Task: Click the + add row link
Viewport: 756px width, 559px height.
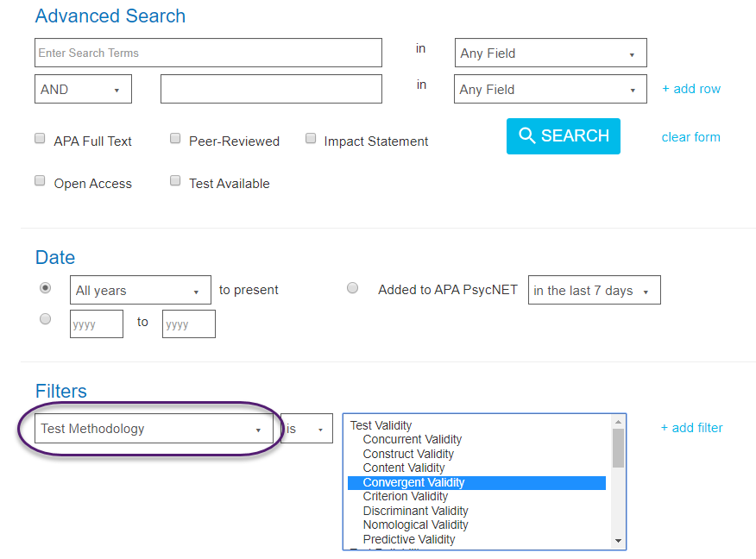Action: (691, 89)
